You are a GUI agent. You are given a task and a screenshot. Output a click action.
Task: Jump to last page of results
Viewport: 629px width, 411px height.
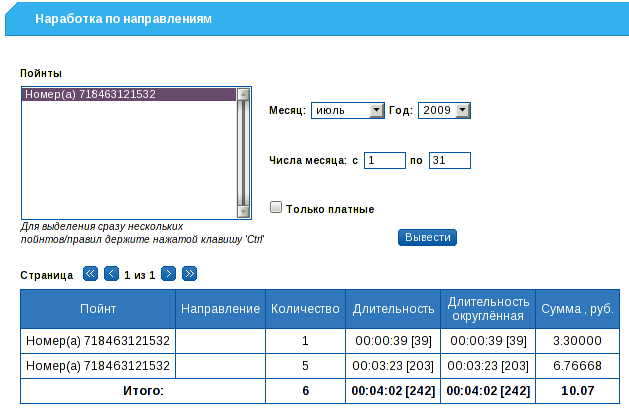click(190, 273)
